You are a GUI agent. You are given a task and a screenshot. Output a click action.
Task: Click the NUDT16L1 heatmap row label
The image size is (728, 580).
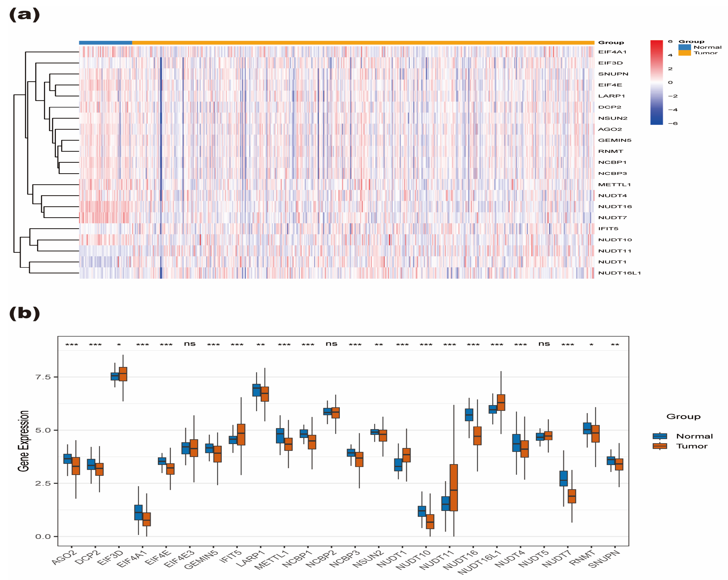pos(619,273)
